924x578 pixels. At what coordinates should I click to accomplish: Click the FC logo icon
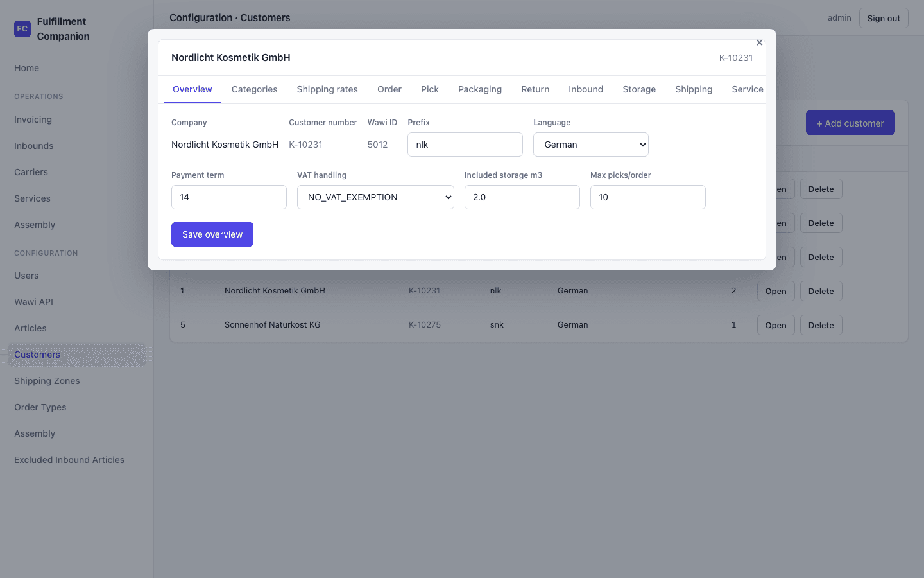pos(22,29)
